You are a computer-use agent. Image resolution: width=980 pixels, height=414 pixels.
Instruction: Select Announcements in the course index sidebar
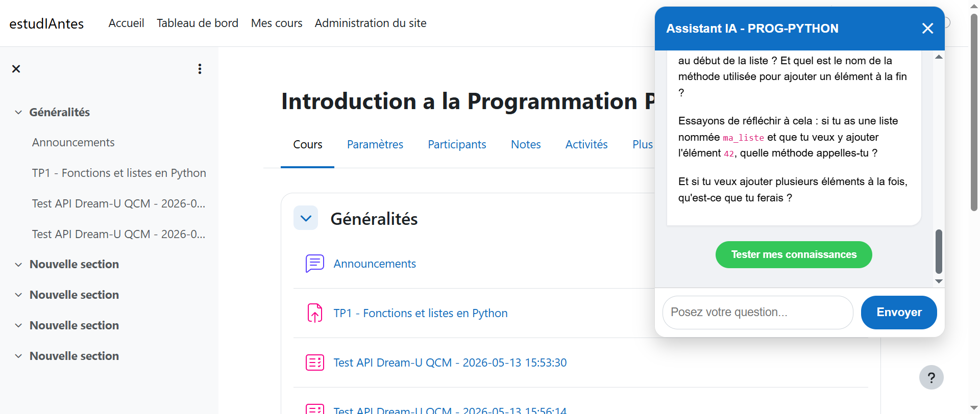[73, 142]
